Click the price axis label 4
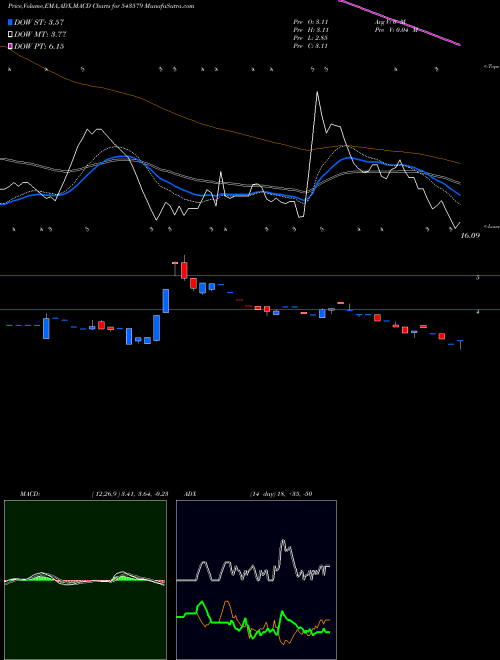500x660 pixels. pos(478,312)
